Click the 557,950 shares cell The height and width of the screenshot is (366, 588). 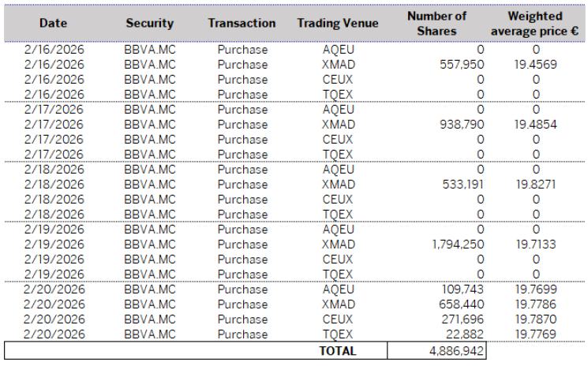coord(461,65)
